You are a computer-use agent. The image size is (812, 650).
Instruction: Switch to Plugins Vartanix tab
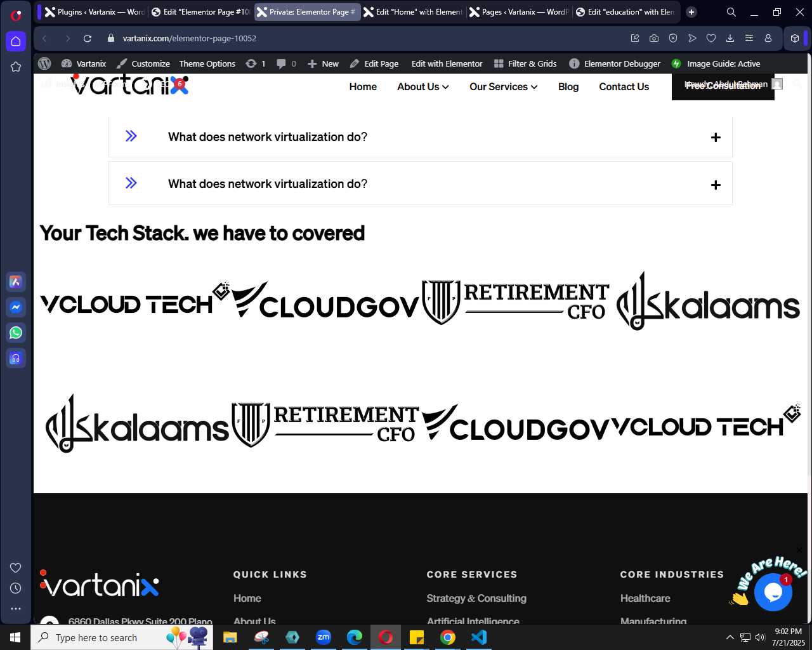pos(95,12)
